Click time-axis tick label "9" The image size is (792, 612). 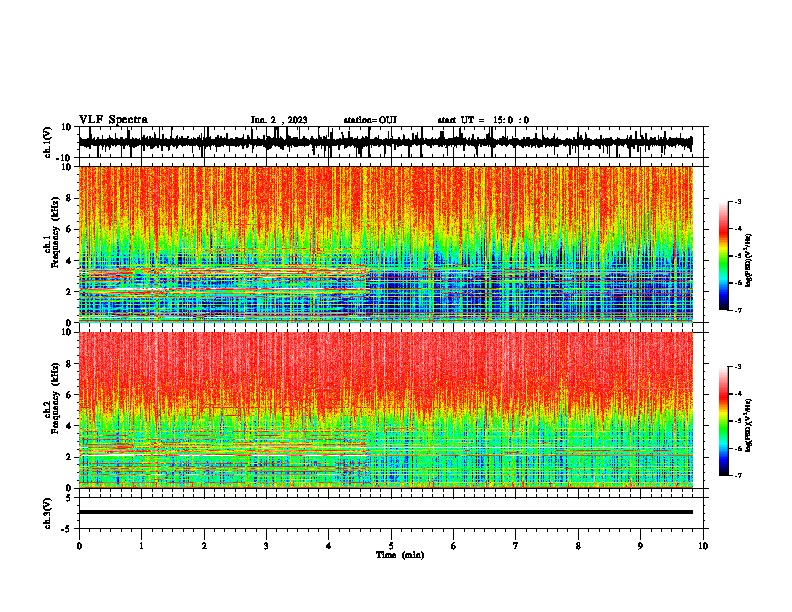(640, 546)
